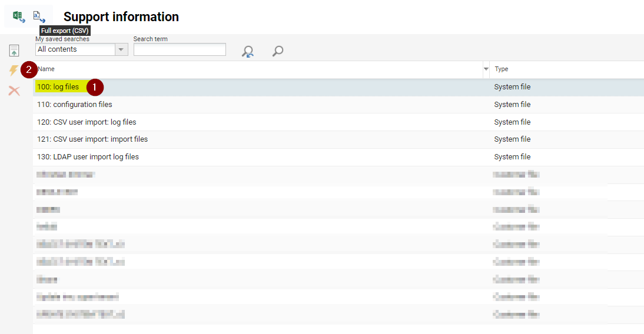Click the Full export (CSV) icon
Viewport: 644px width, 334px height.
pyautogui.click(x=39, y=16)
